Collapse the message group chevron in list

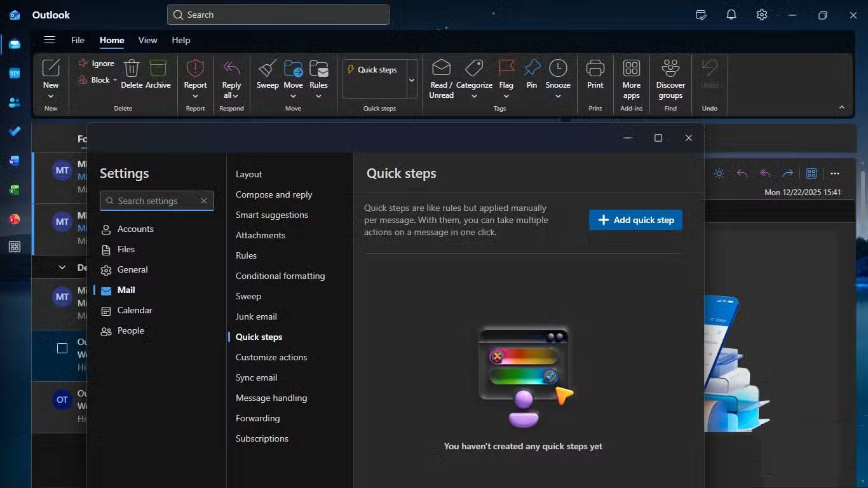[x=62, y=268]
